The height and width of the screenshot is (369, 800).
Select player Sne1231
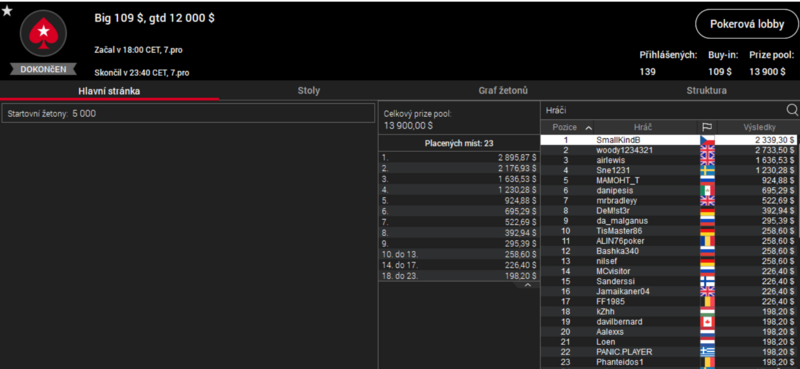pyautogui.click(x=668, y=170)
